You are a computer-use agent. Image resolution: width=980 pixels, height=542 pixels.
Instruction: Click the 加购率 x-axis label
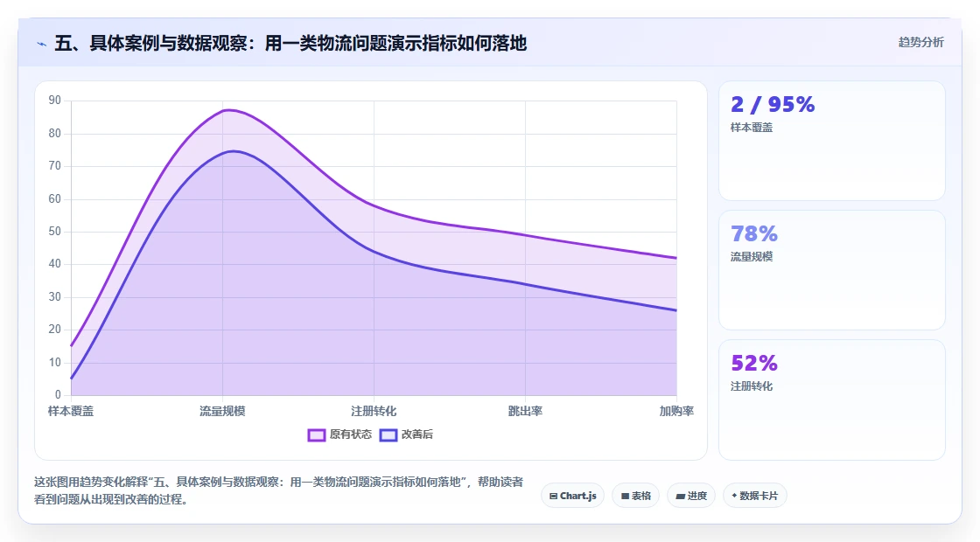click(677, 412)
